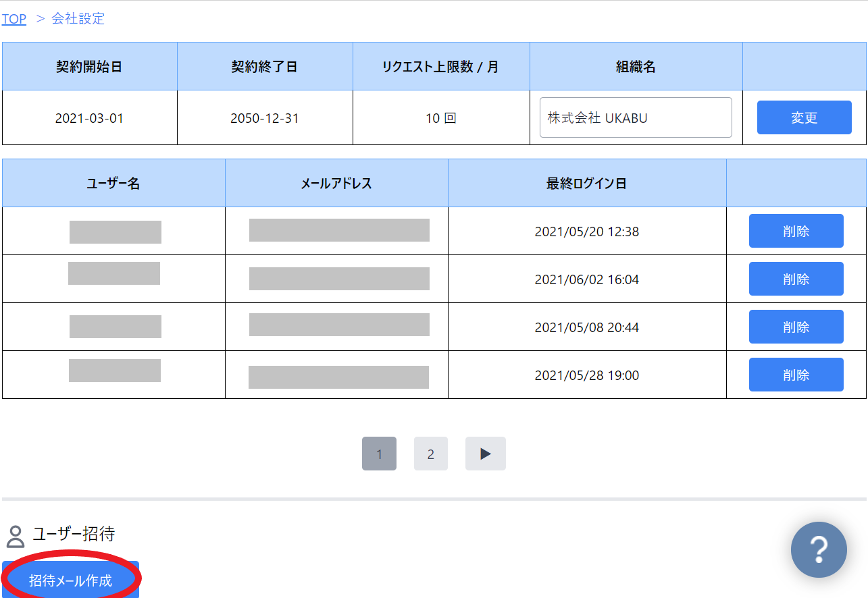Screen dimensions: 868x598
Task: Delete the user last logged in 2021/05/28
Action: 796,374
